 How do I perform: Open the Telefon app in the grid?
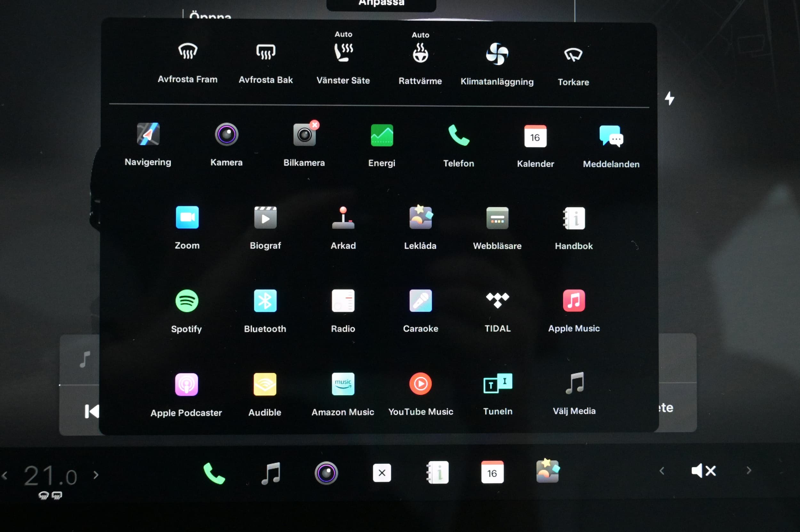(459, 136)
